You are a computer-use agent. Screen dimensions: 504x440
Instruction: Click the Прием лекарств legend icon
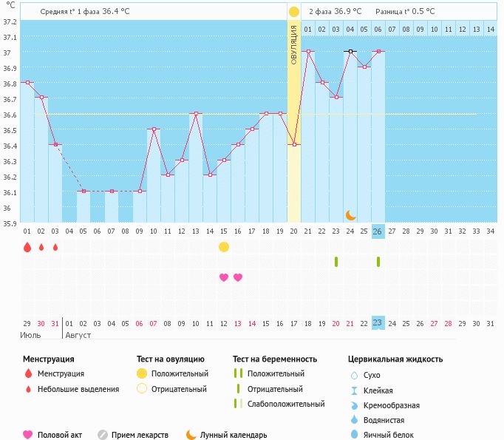[x=103, y=435]
